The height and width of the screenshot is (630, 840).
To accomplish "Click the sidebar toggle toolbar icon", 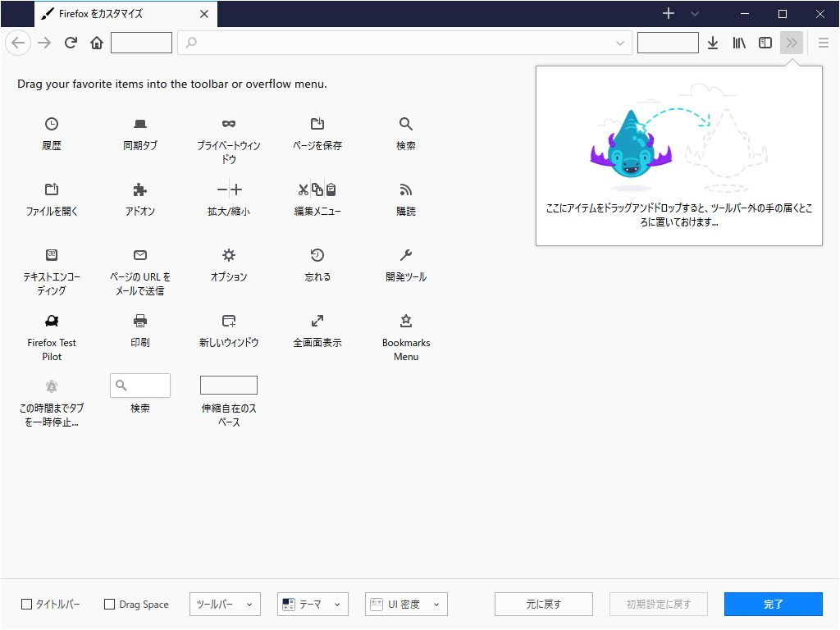I will 765,43.
